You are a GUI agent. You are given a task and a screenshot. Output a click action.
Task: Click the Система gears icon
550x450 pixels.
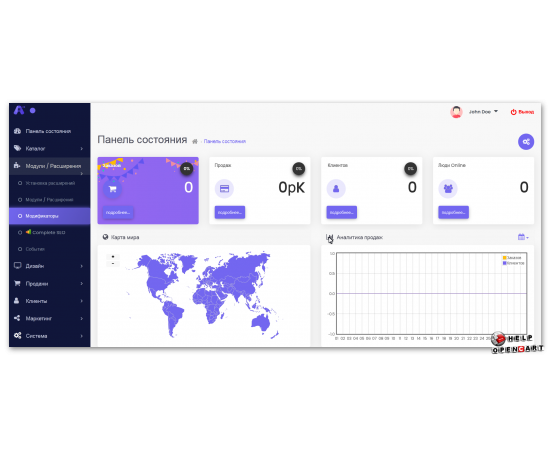click(x=18, y=335)
